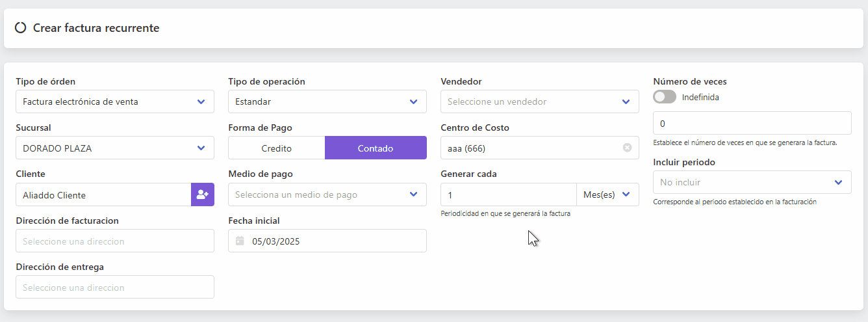Click the Dirección de entrega field
868x322 pixels.
point(115,287)
